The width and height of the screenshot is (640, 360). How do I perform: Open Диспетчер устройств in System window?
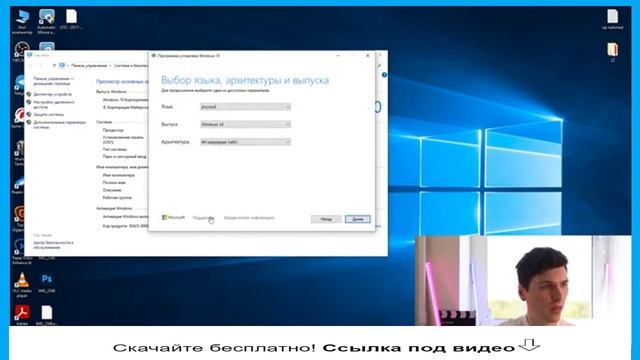point(52,94)
